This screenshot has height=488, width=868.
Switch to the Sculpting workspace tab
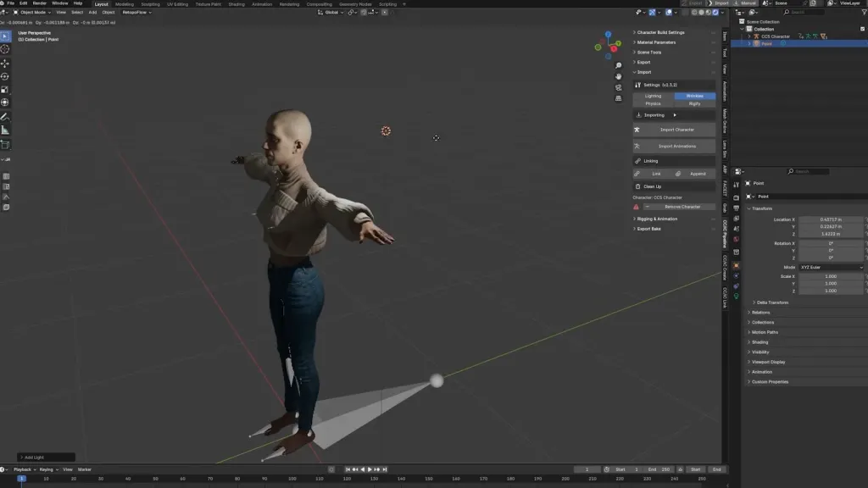point(149,3)
